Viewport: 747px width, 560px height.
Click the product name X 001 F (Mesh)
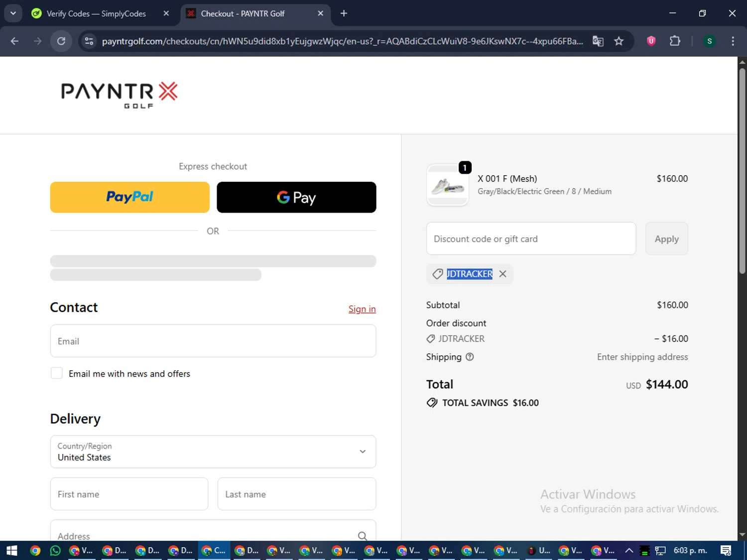coord(507,179)
